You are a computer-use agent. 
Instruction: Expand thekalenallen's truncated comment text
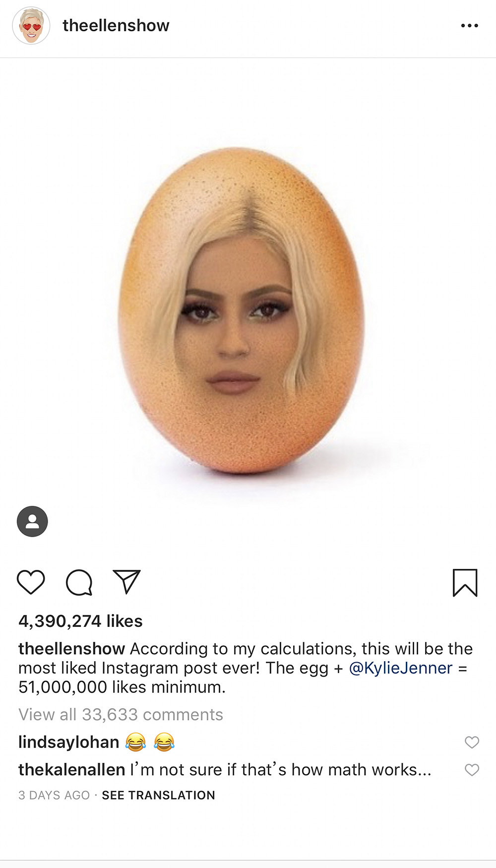coord(281,770)
